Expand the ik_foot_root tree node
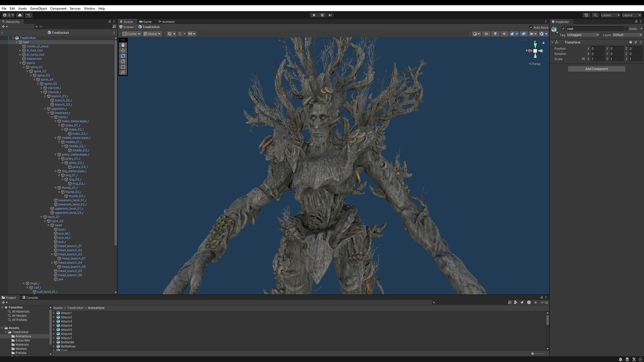This screenshot has width=644, height=362. [20, 50]
